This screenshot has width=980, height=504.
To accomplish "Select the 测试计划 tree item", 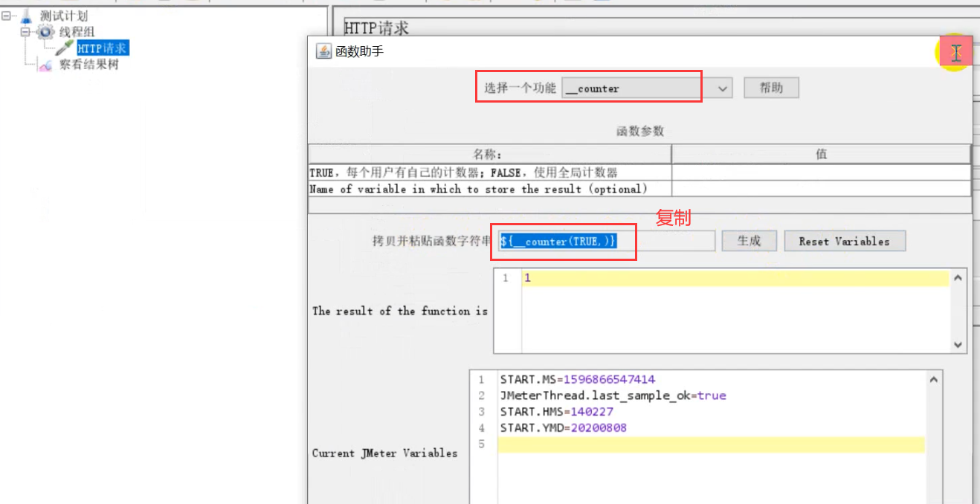I will [x=64, y=16].
